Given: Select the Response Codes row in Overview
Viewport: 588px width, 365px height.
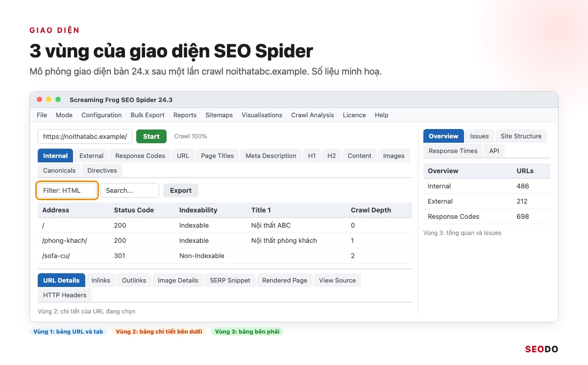Looking at the screenshot, I should (487, 217).
